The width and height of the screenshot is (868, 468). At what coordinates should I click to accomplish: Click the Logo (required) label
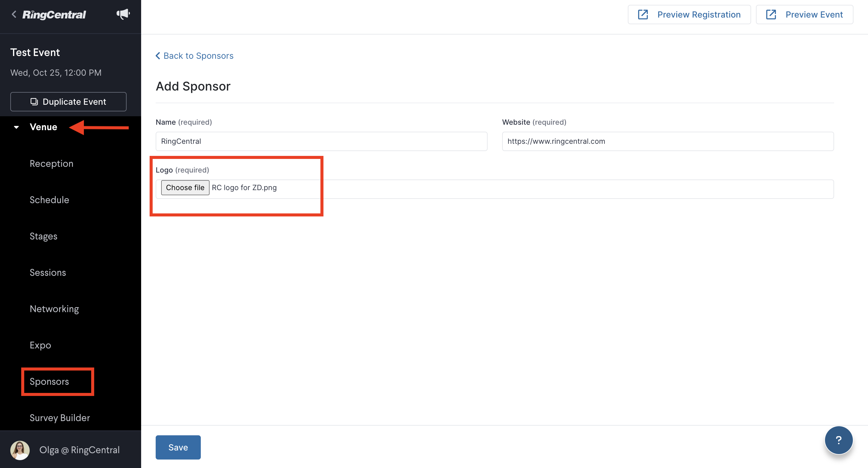(x=182, y=170)
